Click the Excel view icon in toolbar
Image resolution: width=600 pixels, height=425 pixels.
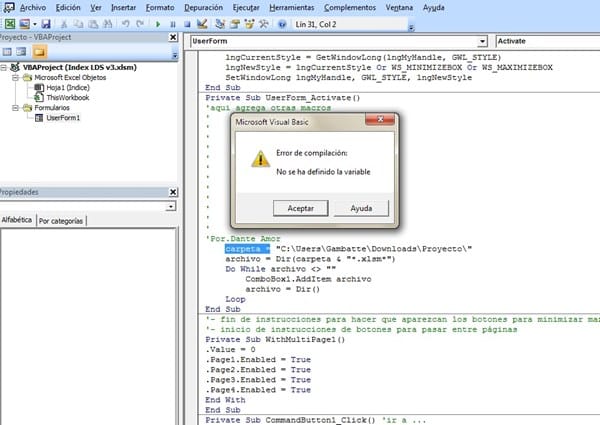click(8, 23)
